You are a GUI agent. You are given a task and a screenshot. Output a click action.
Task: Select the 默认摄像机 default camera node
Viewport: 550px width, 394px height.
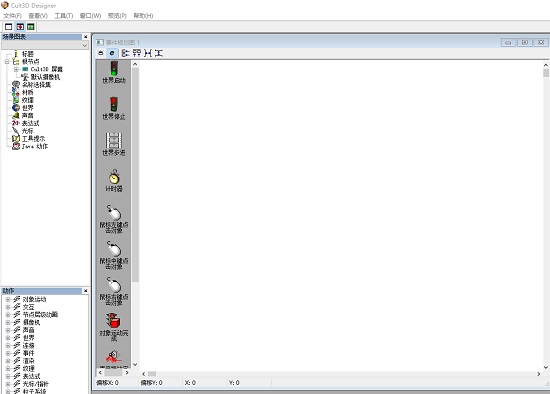[x=45, y=77]
